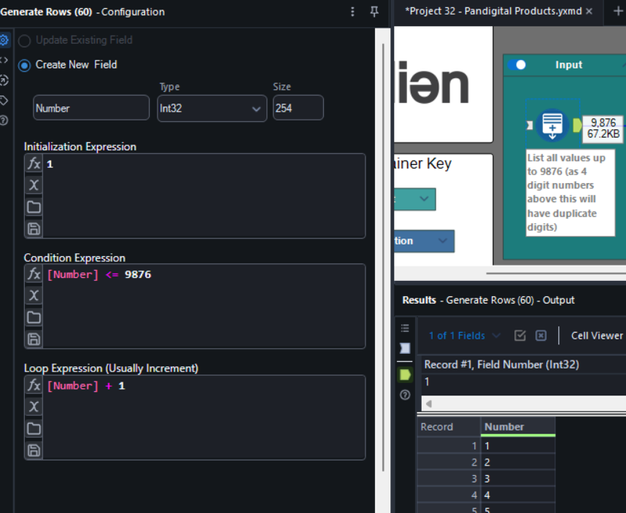
Task: Save the Condition Expression
Action: [34, 339]
